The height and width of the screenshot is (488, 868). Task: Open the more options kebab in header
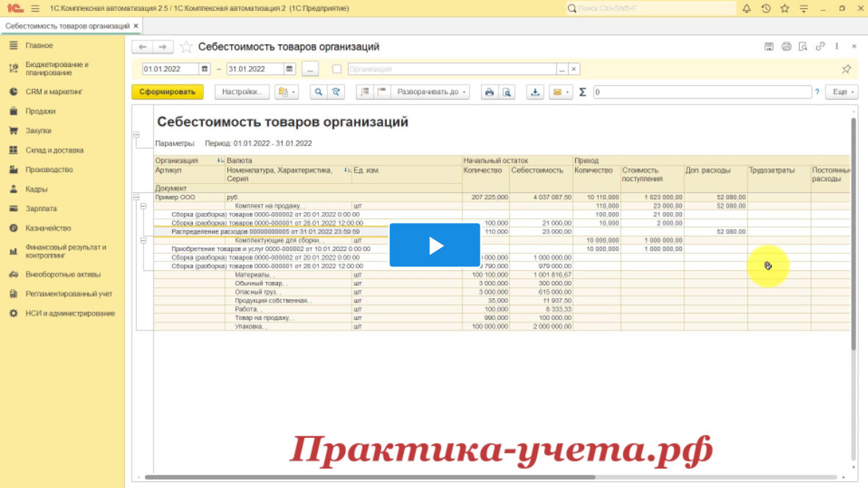[x=837, y=46]
